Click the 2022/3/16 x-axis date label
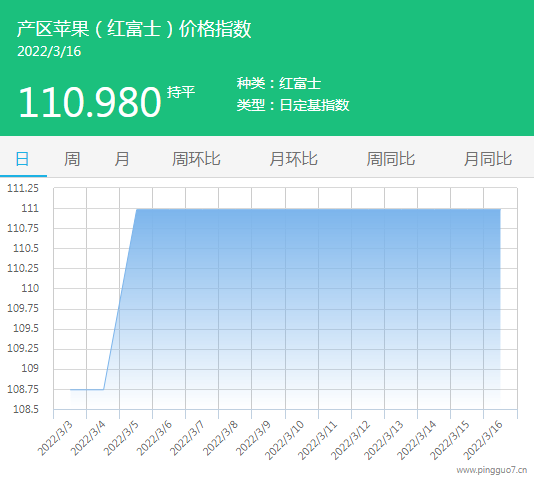Viewport: 534px width, 479px height. coord(483,440)
